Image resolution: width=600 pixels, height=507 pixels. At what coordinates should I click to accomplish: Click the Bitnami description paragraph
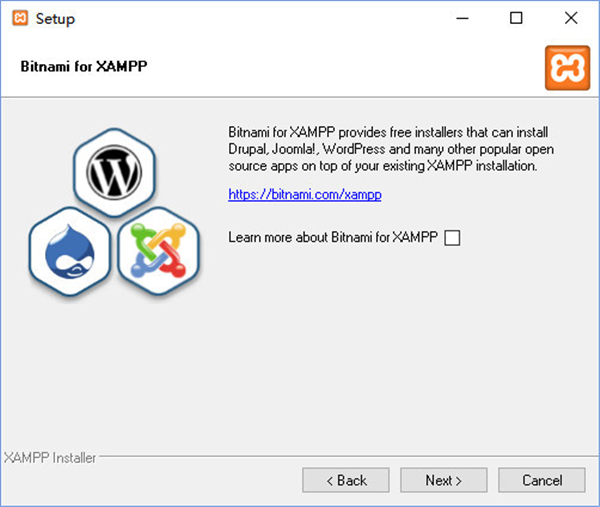(390, 149)
